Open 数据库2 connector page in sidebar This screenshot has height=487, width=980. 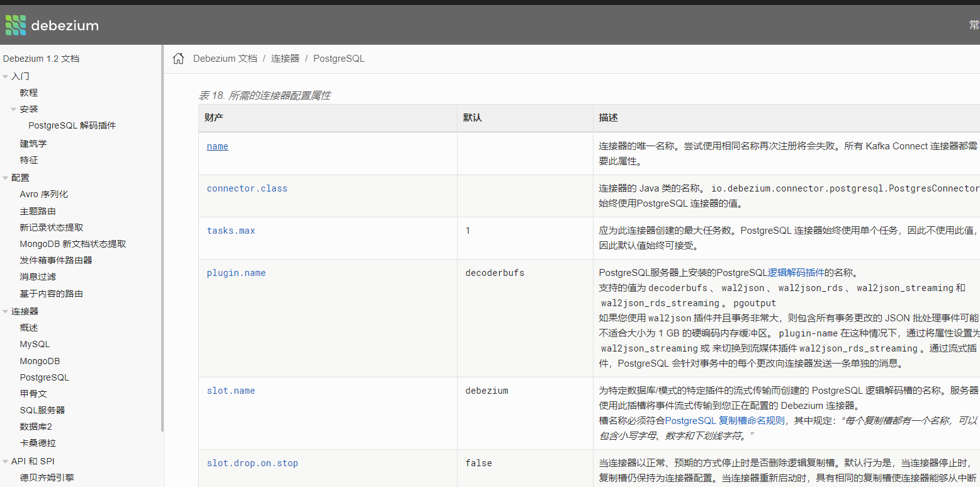tap(36, 427)
